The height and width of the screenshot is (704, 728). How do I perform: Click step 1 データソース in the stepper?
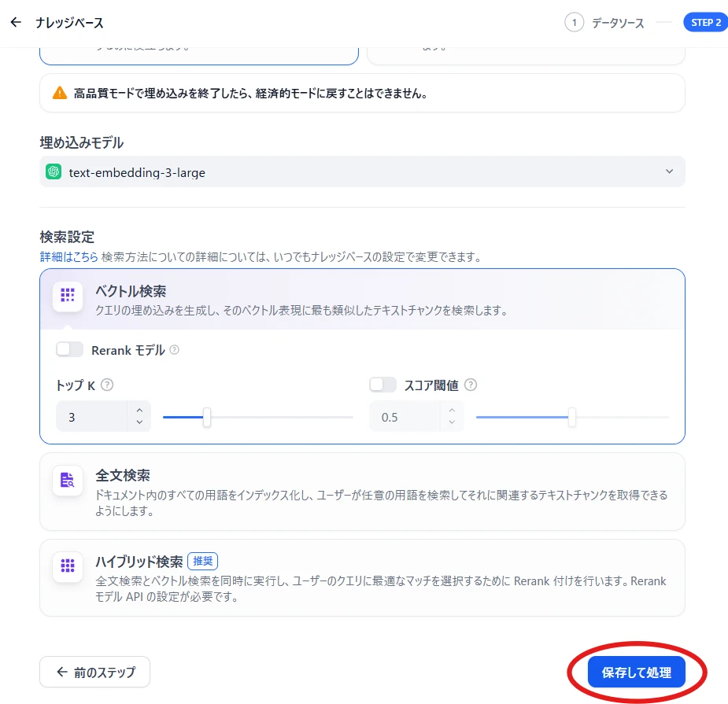pos(604,23)
